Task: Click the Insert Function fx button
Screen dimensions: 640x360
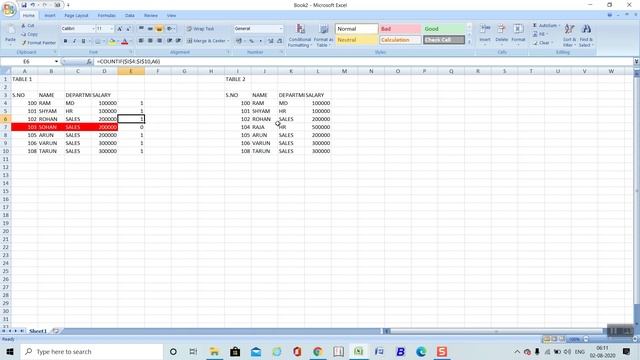Action: tap(89, 62)
